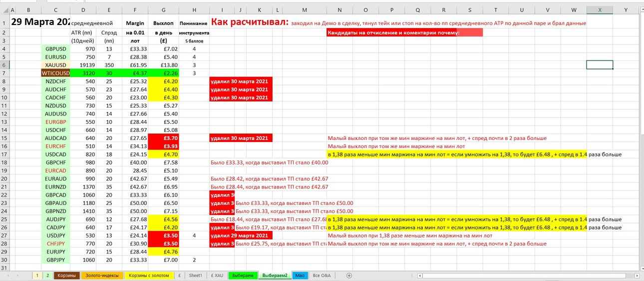Open the Все О&А sheet tab
644x281 pixels.
pyautogui.click(x=322, y=275)
